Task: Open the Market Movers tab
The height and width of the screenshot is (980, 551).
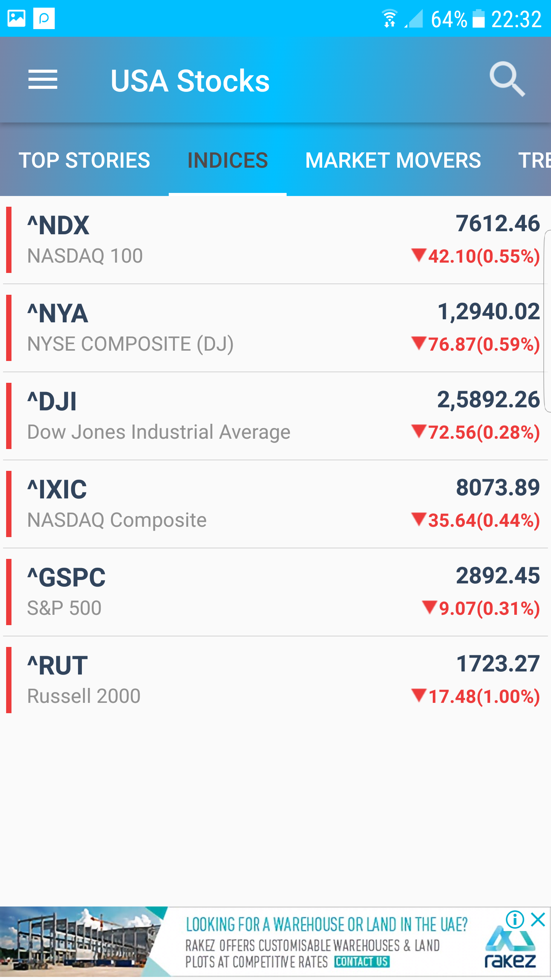Action: pos(393,160)
